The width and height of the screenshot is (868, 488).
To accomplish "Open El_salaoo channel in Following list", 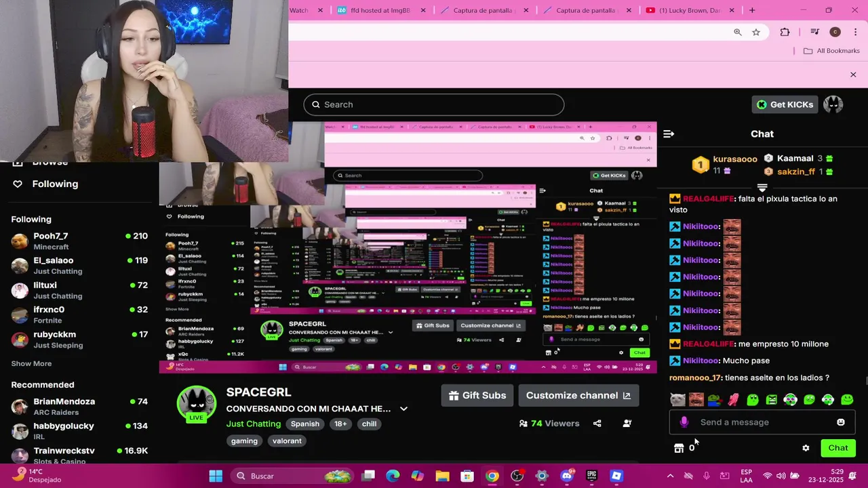I will (x=79, y=266).
